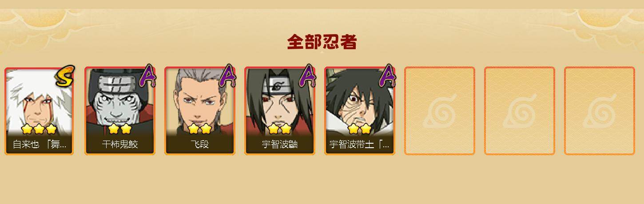644x204 pixels.
Task: Select the 宇智波带土 ninja card
Action: click(360, 111)
